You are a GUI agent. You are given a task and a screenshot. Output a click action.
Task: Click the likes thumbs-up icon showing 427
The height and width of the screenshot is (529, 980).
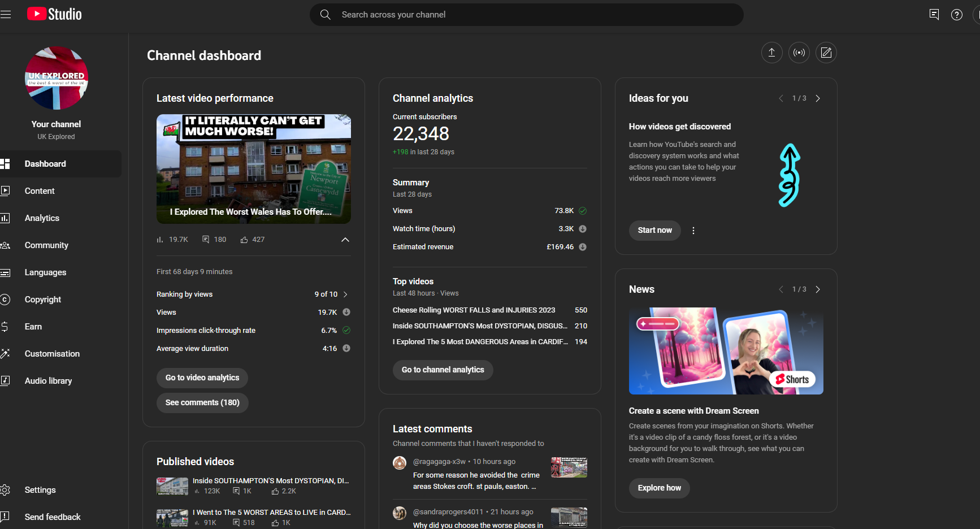(244, 240)
